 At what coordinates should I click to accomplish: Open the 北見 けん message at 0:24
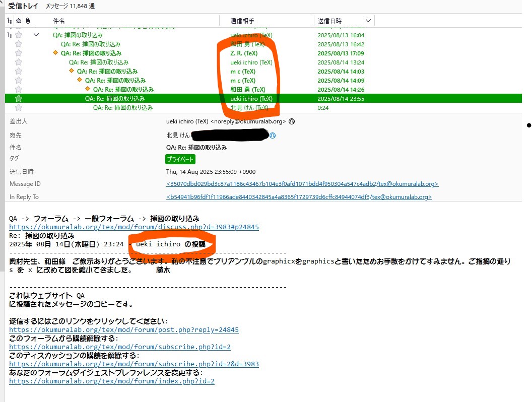pos(263,108)
